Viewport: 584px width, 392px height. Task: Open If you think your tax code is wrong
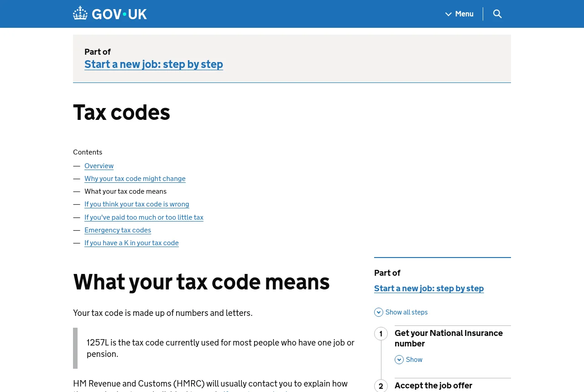coord(137,204)
